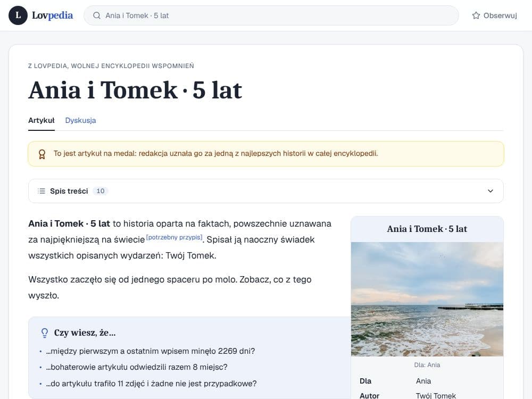Follow the article with Obserwuj button
The width and height of the screenshot is (532, 399).
click(494, 15)
